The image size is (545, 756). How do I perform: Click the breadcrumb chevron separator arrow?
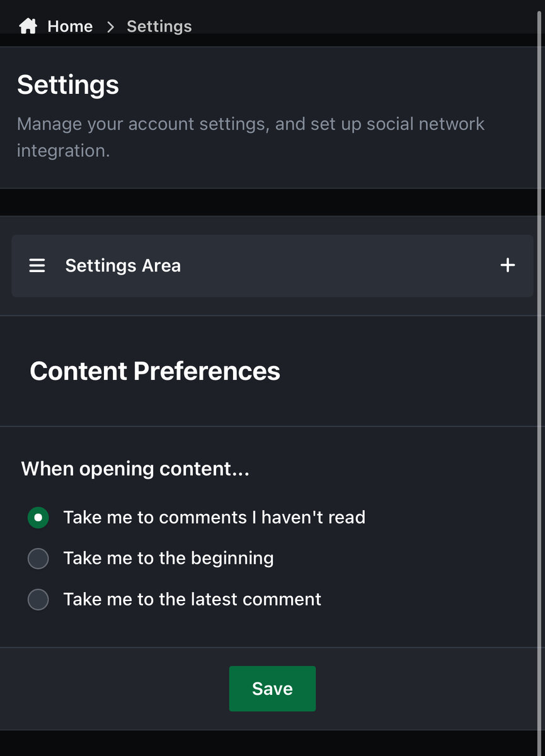110,26
